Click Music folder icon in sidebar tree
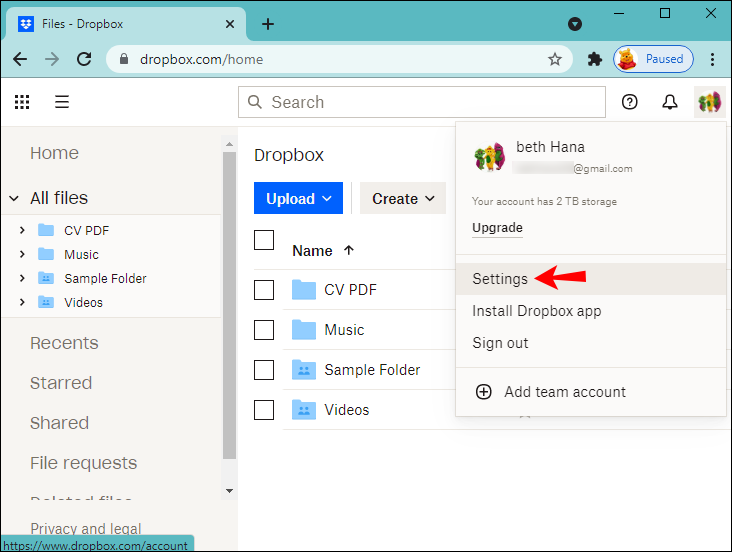 (x=46, y=254)
